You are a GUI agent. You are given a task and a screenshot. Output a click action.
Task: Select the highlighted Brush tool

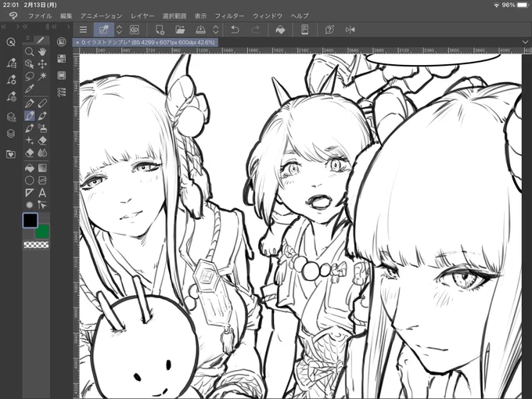click(x=30, y=116)
